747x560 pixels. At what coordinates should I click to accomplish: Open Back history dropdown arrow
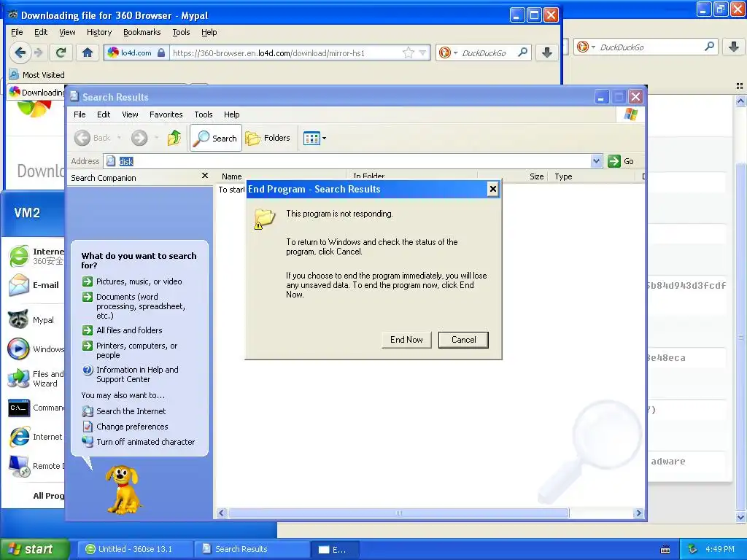(x=119, y=138)
